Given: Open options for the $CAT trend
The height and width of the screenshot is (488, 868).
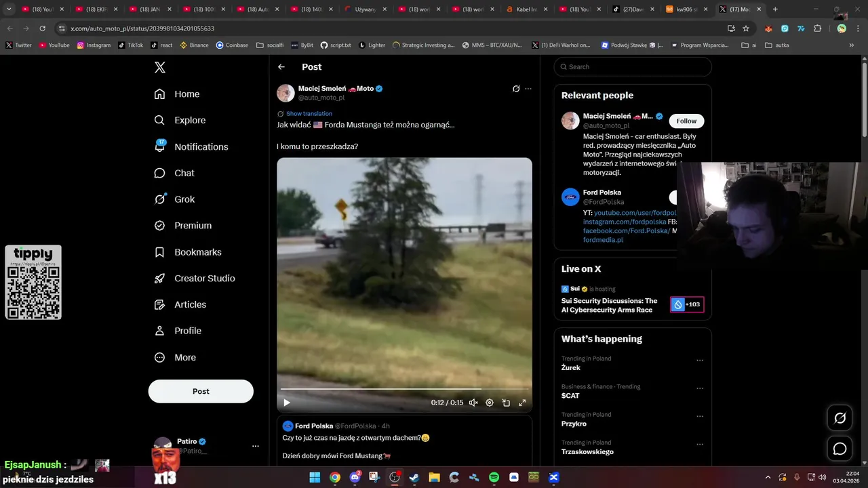Looking at the screenshot, I should 700,388.
